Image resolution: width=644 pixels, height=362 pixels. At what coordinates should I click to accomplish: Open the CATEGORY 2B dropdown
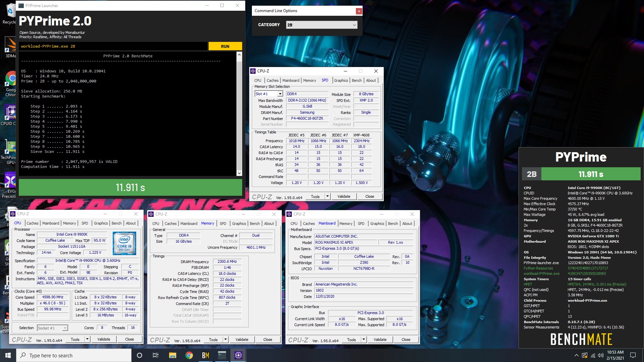click(322, 25)
